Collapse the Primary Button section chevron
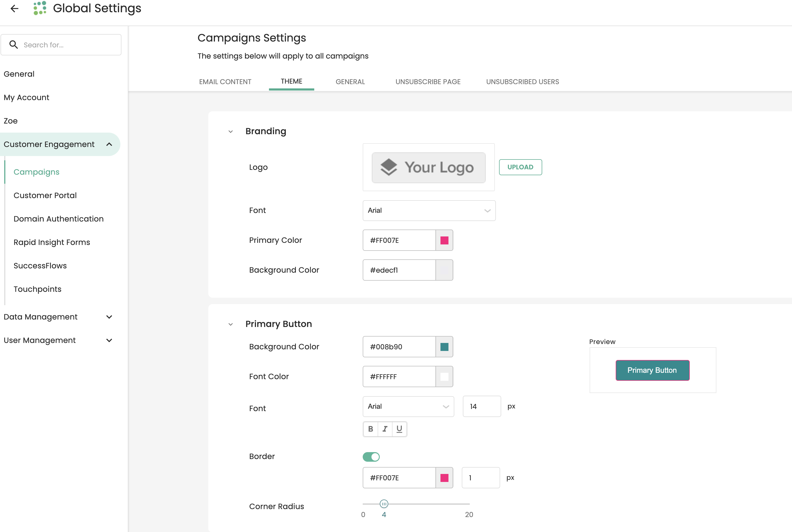 click(x=231, y=324)
